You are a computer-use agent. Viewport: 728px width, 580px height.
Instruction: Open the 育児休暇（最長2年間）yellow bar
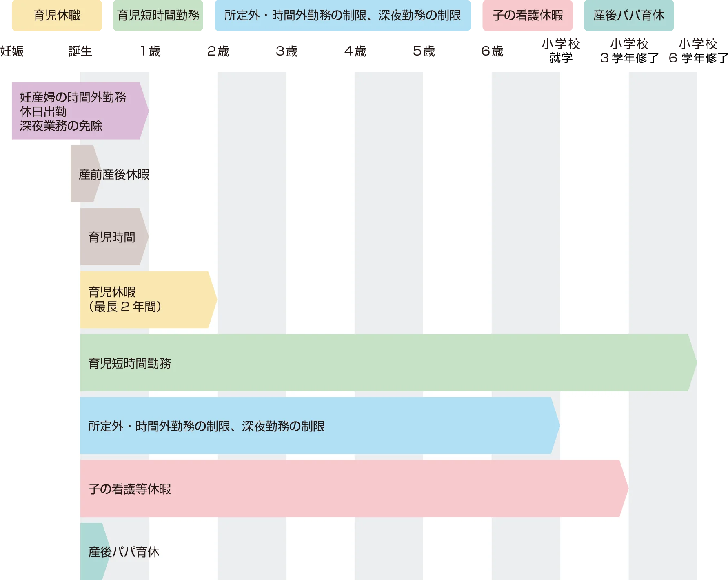(x=124, y=300)
